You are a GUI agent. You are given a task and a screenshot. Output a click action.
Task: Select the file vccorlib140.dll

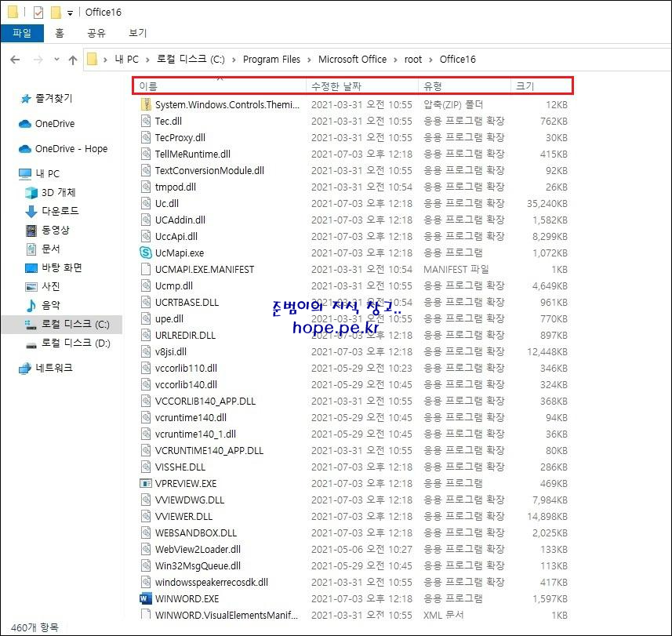tap(186, 385)
